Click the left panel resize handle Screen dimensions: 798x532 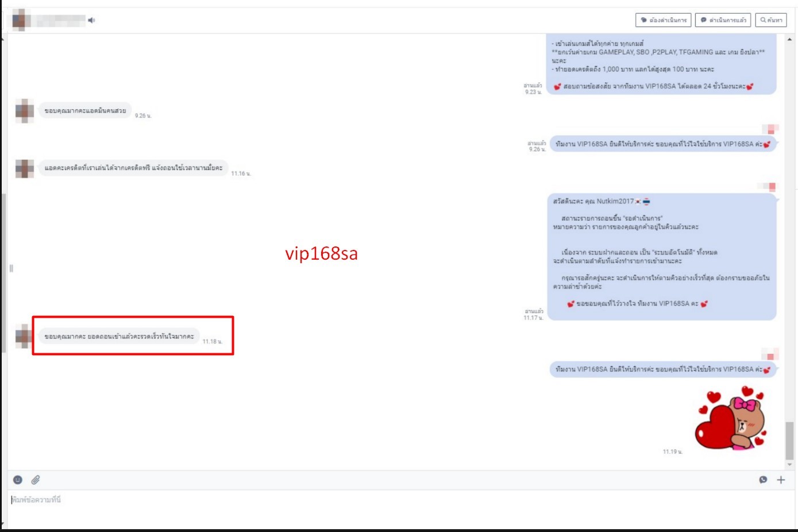coord(11,268)
